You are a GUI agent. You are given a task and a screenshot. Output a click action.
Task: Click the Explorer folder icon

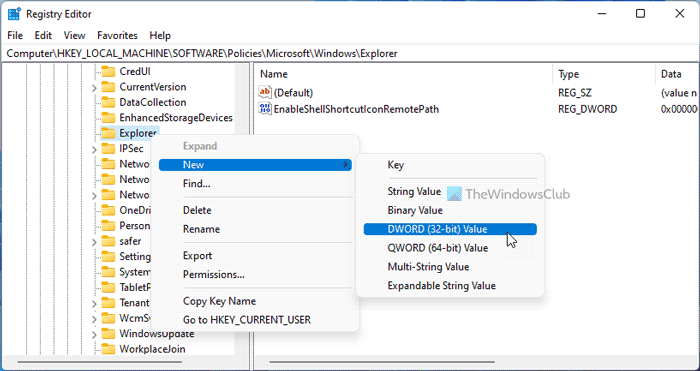coord(108,133)
